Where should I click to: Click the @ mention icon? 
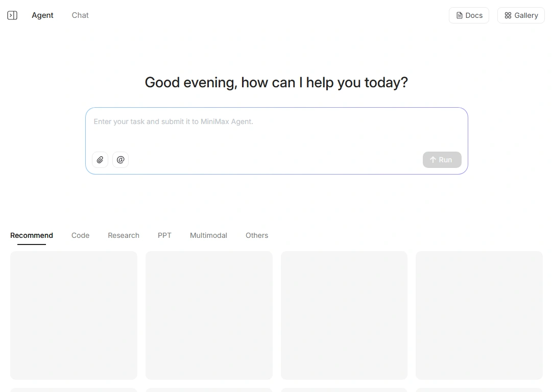click(x=121, y=160)
